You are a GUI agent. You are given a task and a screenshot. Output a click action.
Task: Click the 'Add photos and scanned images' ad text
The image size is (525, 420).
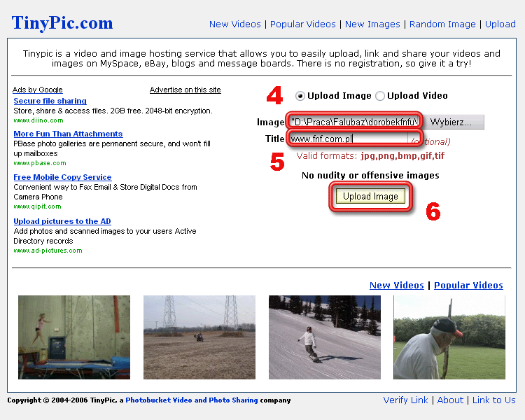105,236
